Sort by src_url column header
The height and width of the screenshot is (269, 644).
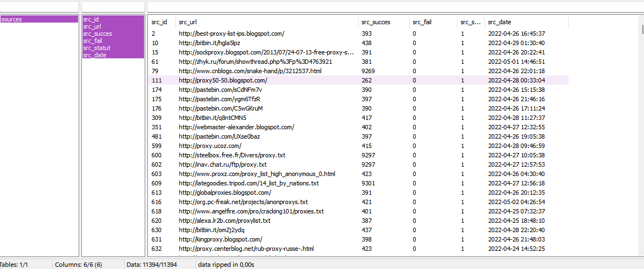click(267, 22)
